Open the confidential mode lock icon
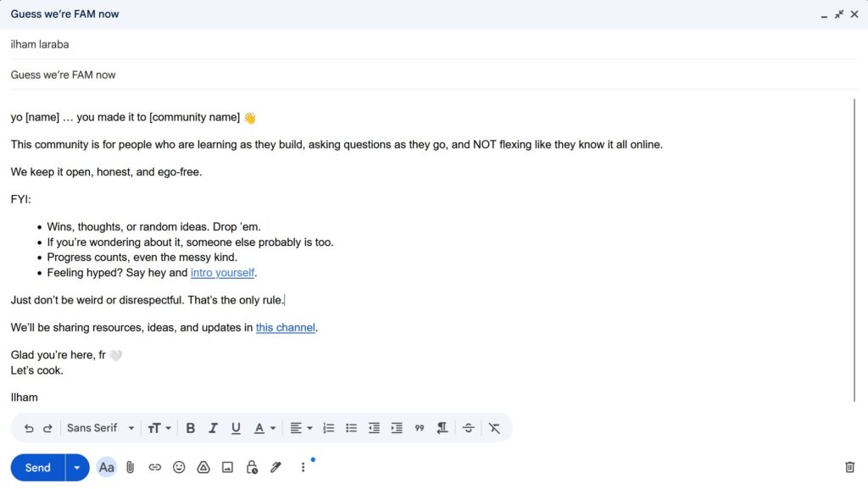Viewport: 868px width, 489px height. coord(252,467)
